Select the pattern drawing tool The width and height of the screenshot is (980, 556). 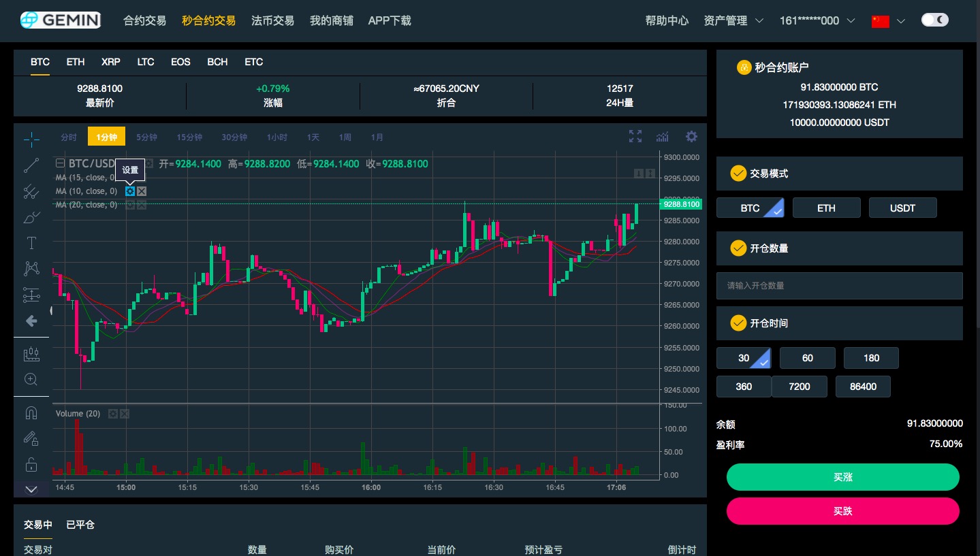point(31,269)
